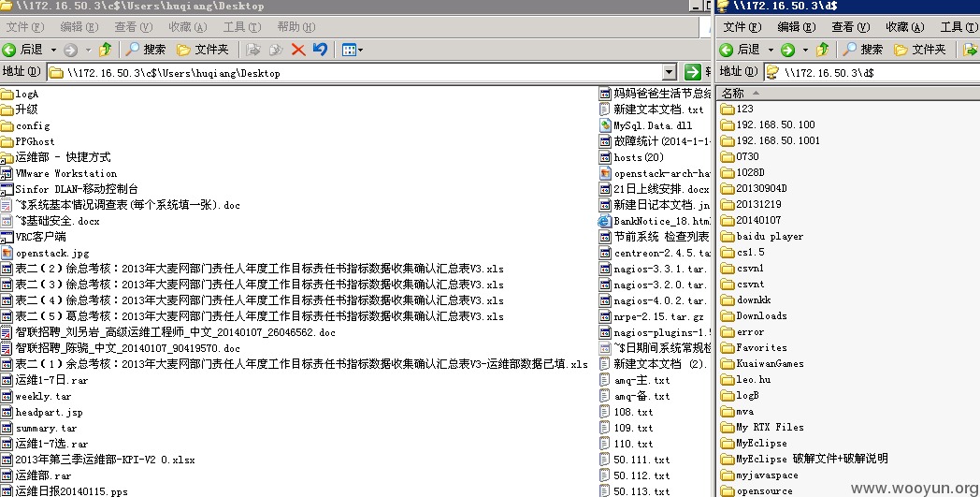The width and height of the screenshot is (980, 497).
Task: Open 文件(F) menu in Desktop window
Action: tap(25, 27)
